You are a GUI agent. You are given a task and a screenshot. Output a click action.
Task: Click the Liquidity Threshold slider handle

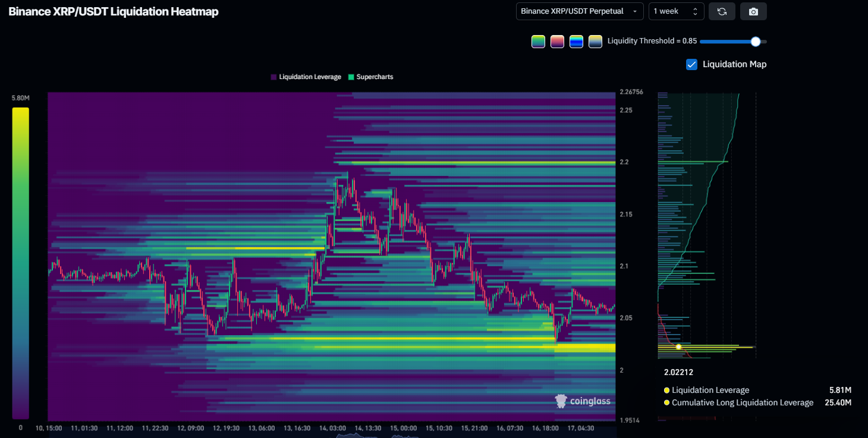tap(755, 41)
